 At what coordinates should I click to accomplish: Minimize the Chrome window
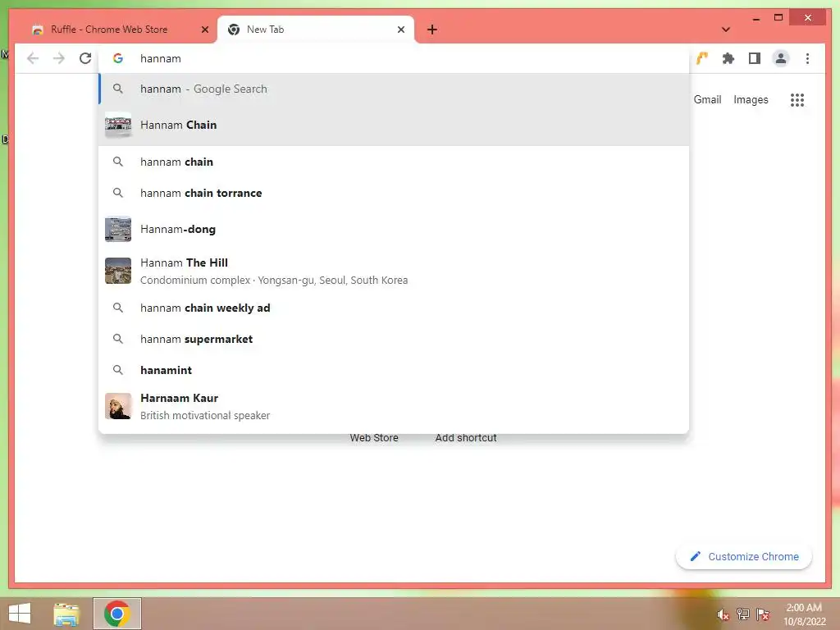pos(756,18)
